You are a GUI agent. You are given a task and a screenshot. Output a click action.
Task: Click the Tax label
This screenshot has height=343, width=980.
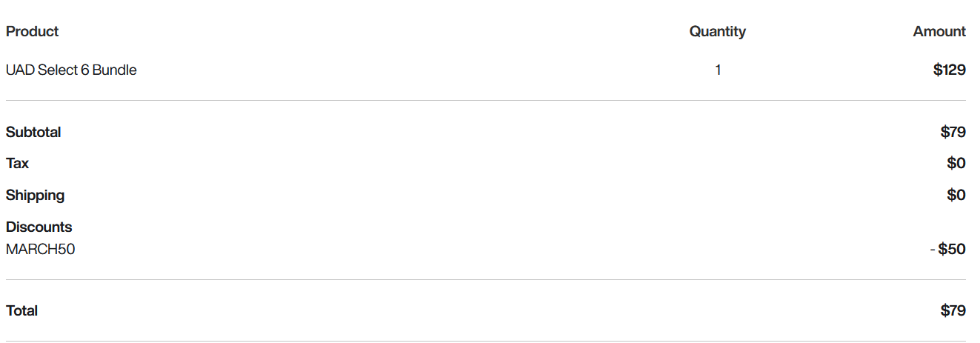[x=17, y=163]
